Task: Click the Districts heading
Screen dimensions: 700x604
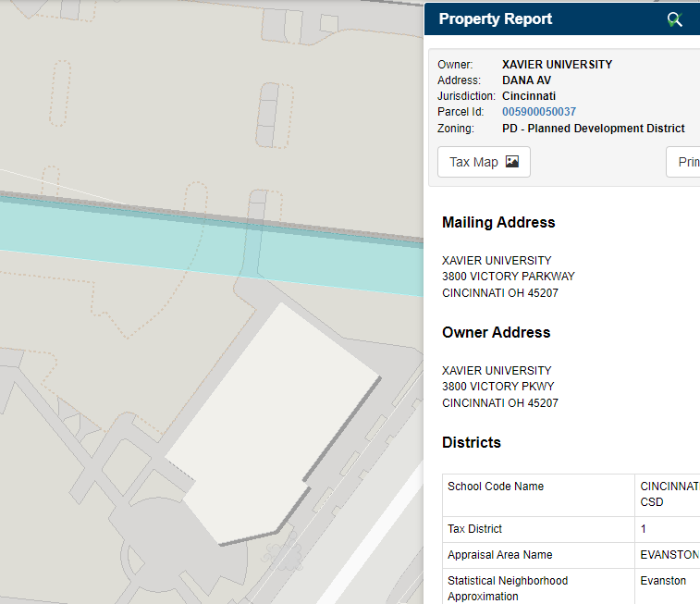Action: coord(472,442)
